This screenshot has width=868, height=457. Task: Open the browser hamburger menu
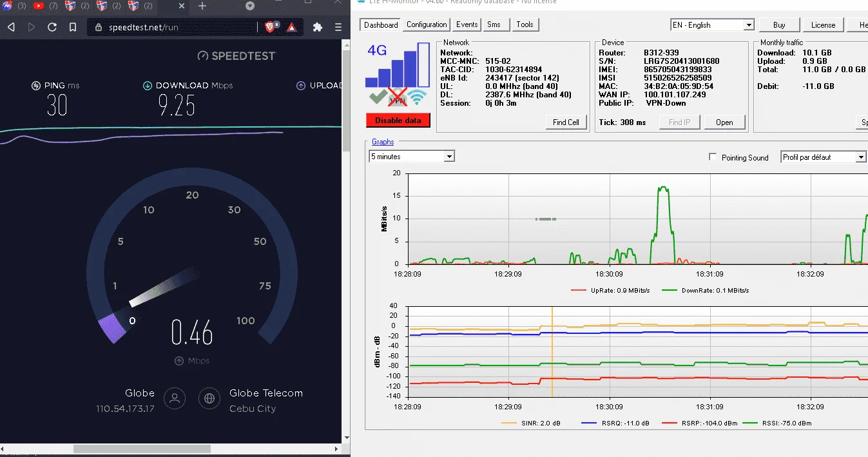(338, 27)
